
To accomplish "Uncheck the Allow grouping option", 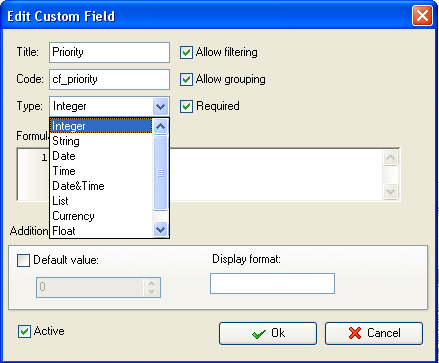I will [x=186, y=79].
